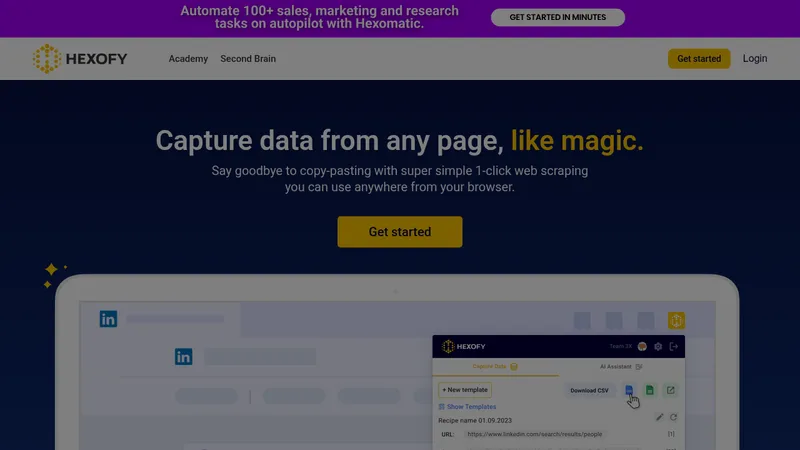
Task: Click the user avatar in Hexofy popup
Action: click(x=642, y=346)
